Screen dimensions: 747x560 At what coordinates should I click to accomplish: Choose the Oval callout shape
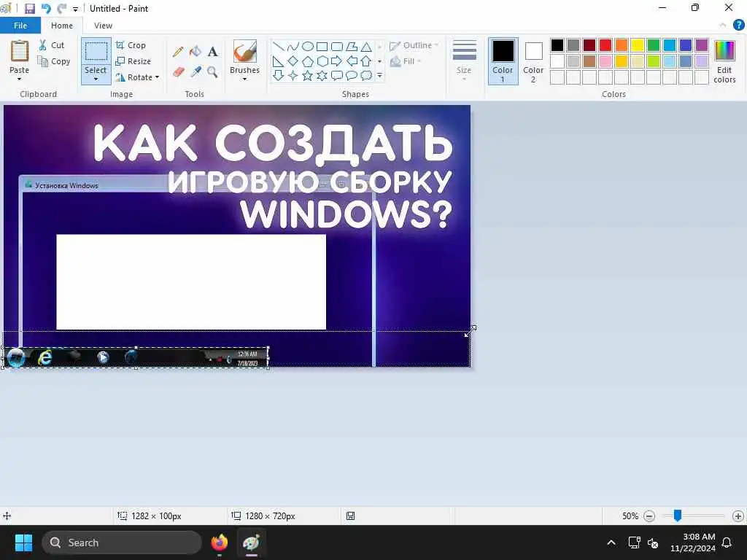(x=352, y=75)
